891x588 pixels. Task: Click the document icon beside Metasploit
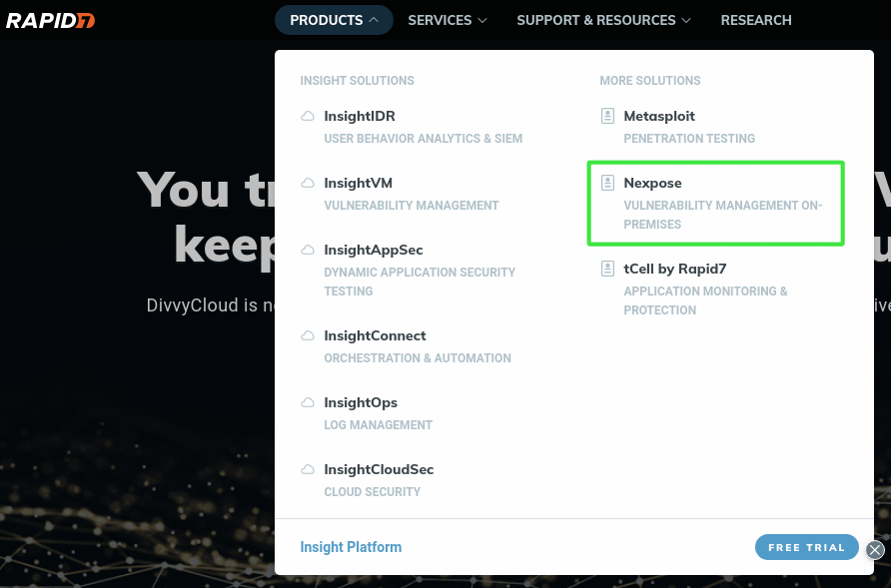coord(607,116)
